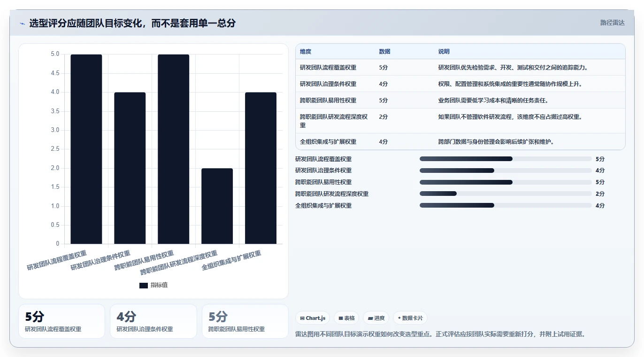Click the 进度 tag chip
The width and height of the screenshot is (644, 357).
(x=376, y=318)
